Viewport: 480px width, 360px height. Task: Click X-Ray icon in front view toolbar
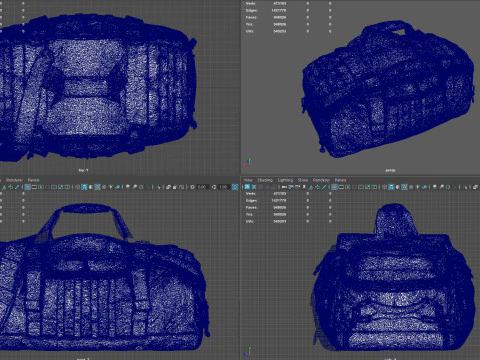point(168,187)
